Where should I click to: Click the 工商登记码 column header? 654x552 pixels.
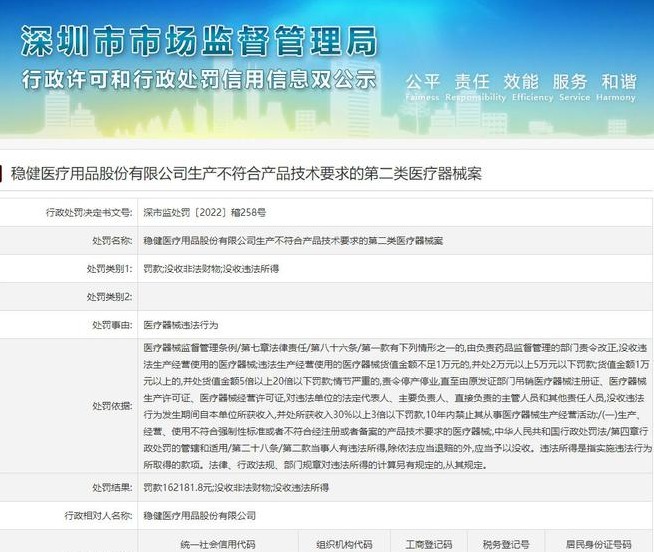[429, 544]
